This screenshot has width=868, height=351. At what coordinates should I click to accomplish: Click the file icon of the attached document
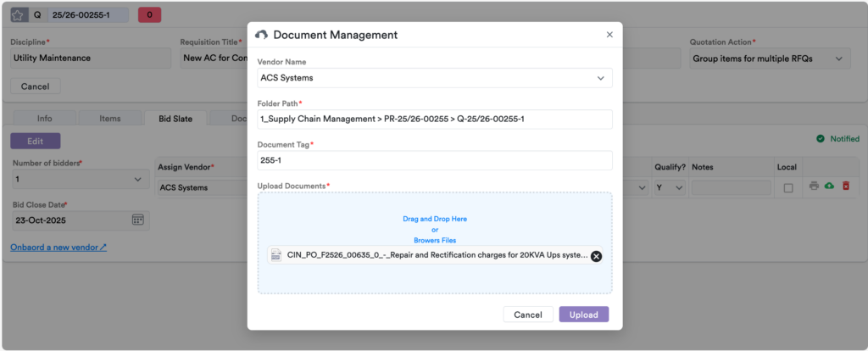(275, 255)
